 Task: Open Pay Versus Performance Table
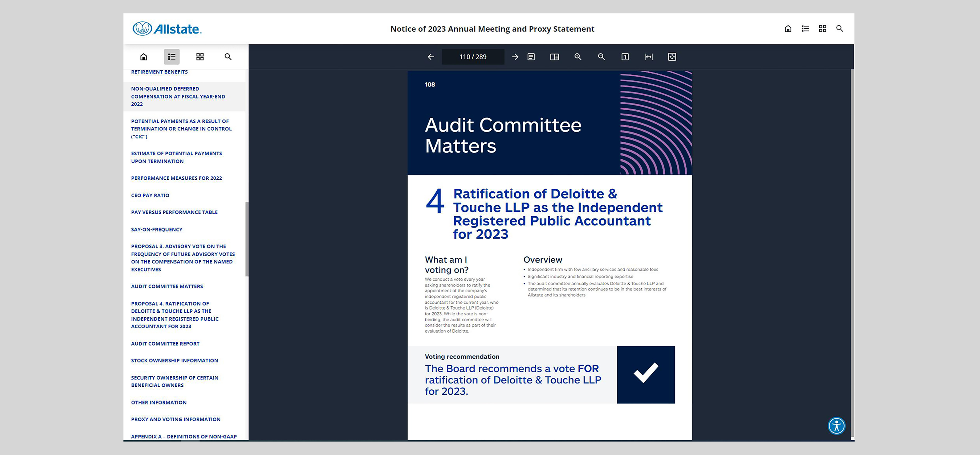point(174,212)
